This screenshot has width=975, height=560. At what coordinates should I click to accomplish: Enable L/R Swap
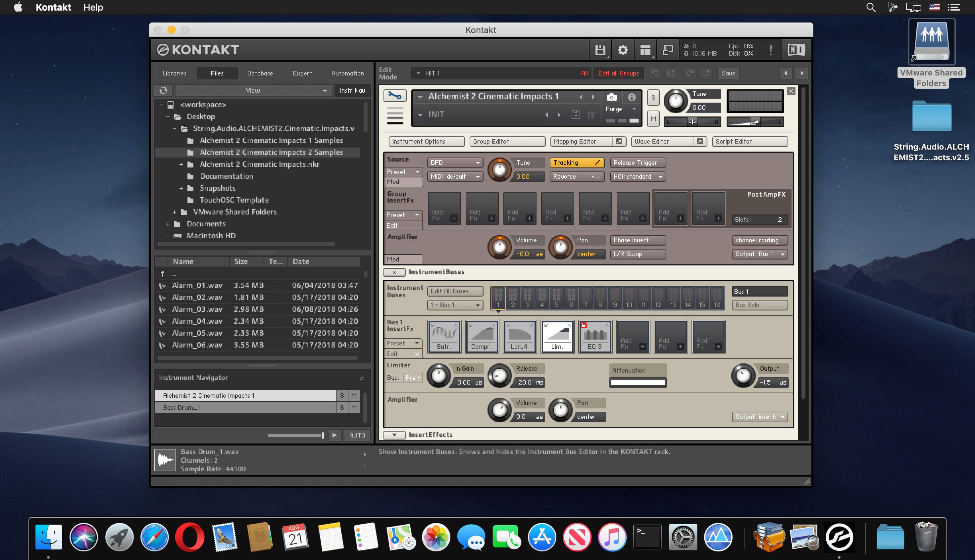pos(638,254)
